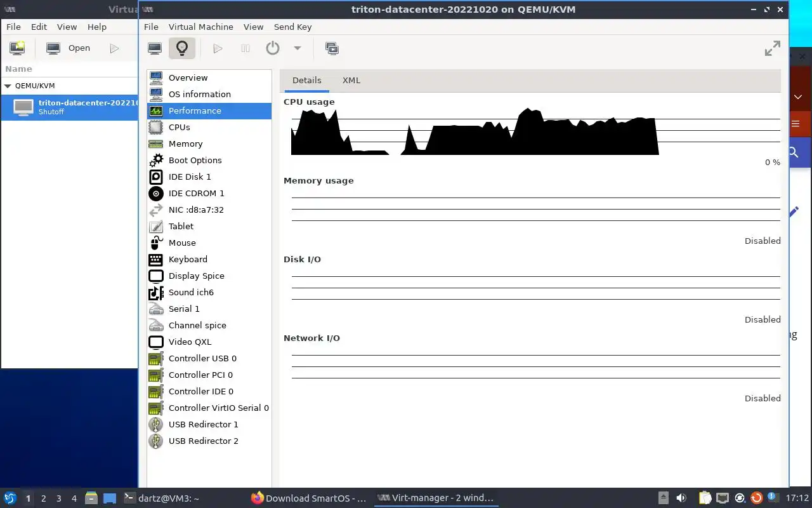The image size is (812, 508).
Task: Open the Send Key menu
Action: [292, 27]
